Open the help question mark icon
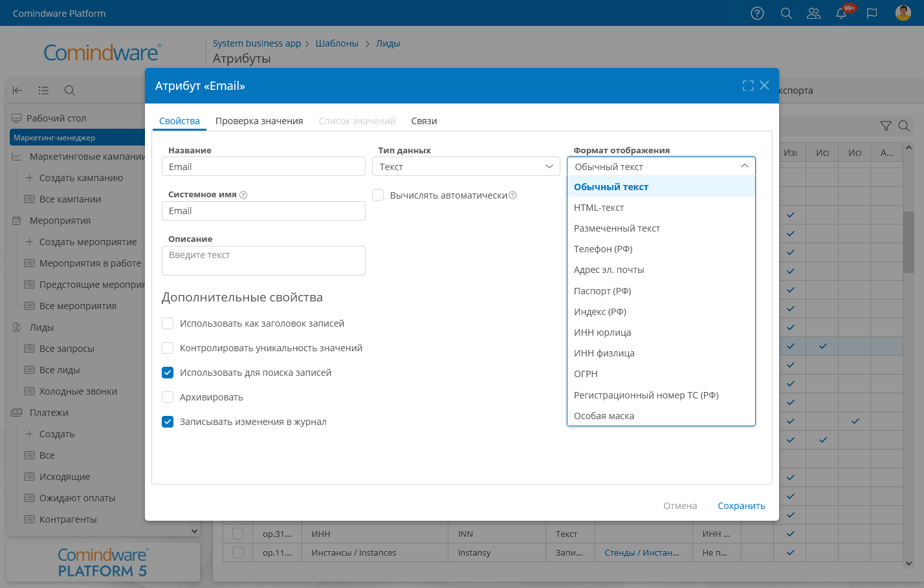This screenshot has width=924, height=588. (757, 14)
